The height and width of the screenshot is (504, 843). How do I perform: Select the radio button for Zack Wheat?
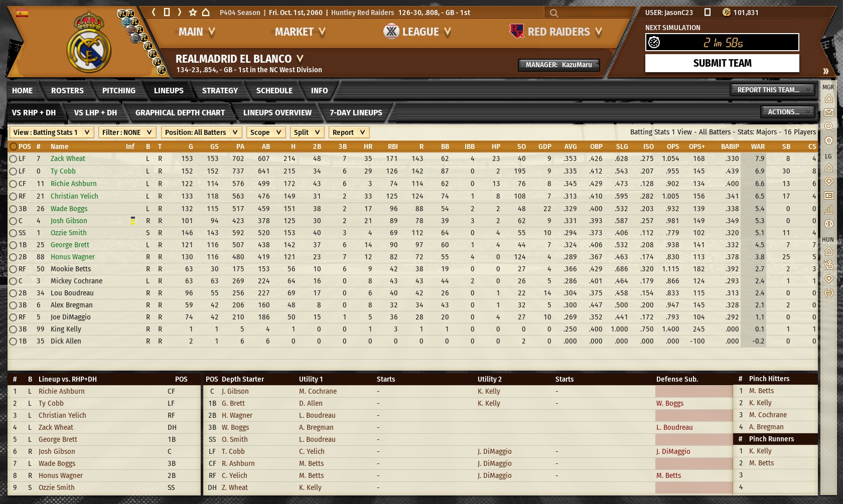tap(13, 158)
